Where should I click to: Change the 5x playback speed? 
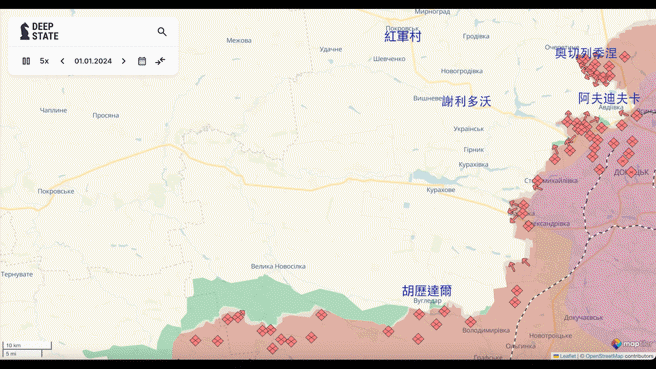(x=44, y=61)
